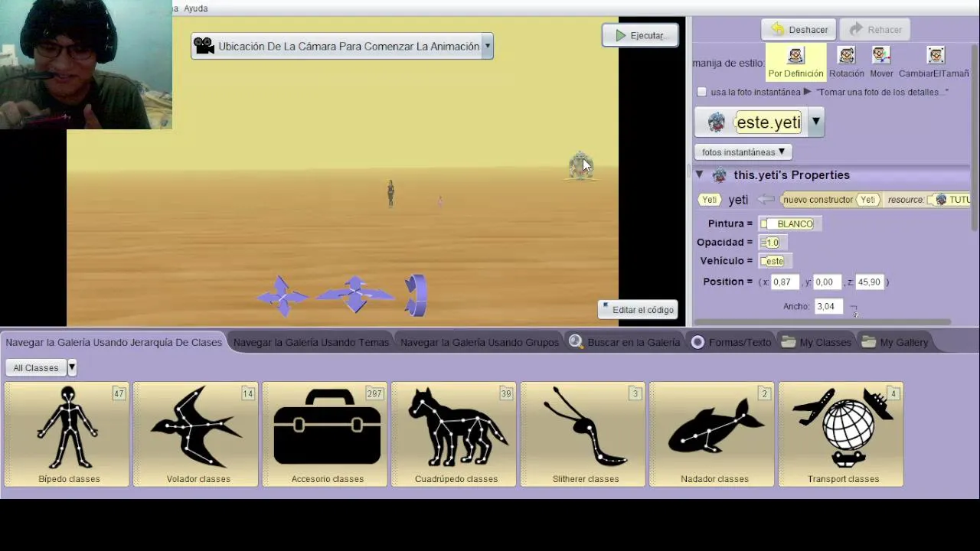Click the Deshacer undo button

click(x=799, y=29)
